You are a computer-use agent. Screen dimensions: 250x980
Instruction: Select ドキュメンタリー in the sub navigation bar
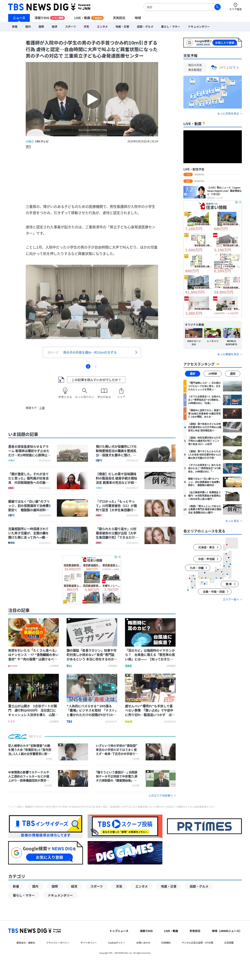click(199, 27)
